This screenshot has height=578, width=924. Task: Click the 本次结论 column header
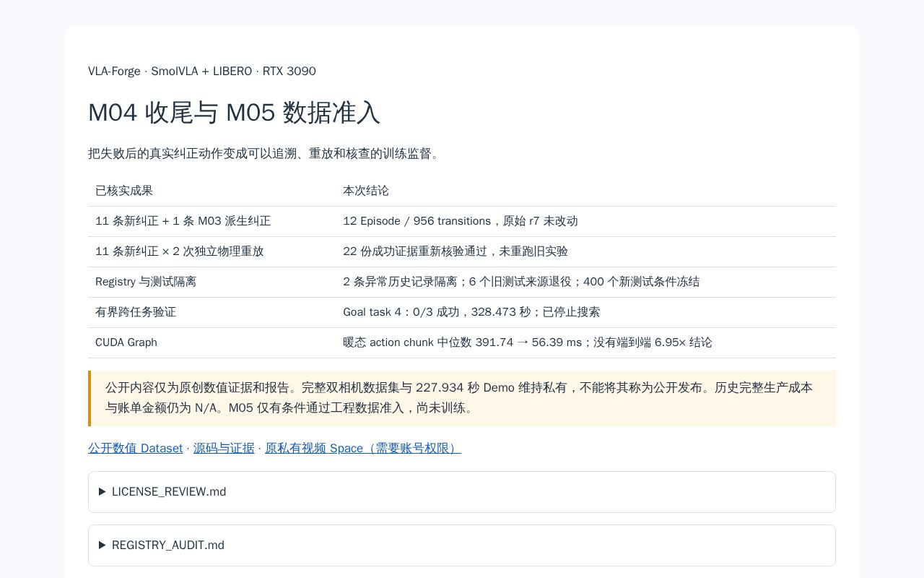click(585, 191)
